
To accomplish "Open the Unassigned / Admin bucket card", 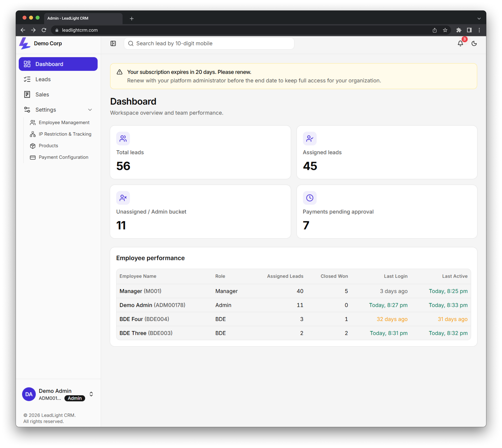I will click(200, 212).
